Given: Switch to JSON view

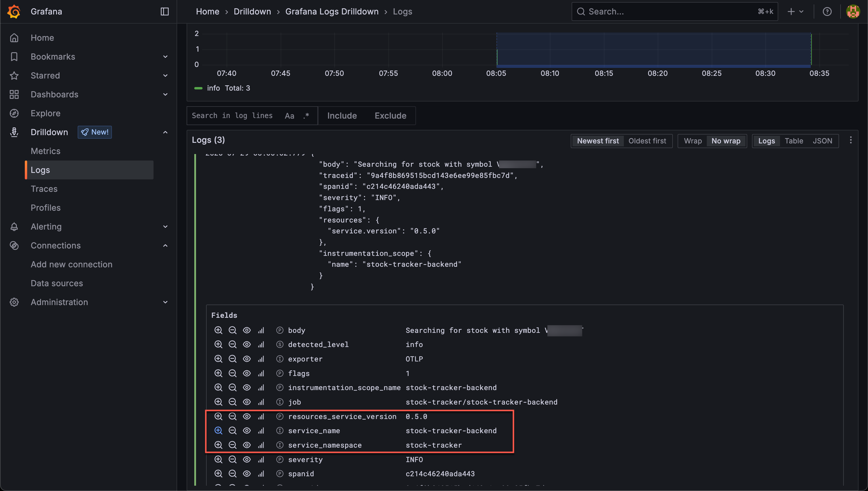Looking at the screenshot, I should [x=822, y=141].
